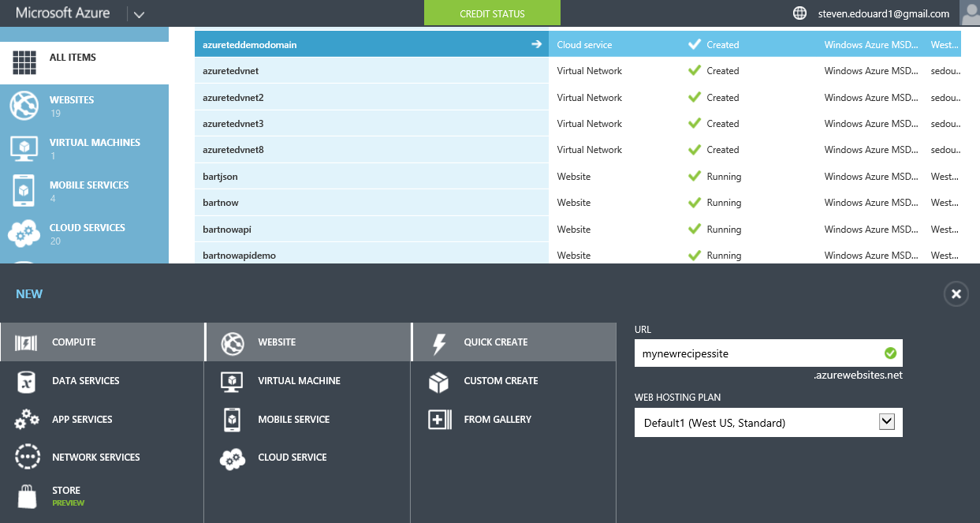
Task: Close the New panel
Action: [956, 294]
